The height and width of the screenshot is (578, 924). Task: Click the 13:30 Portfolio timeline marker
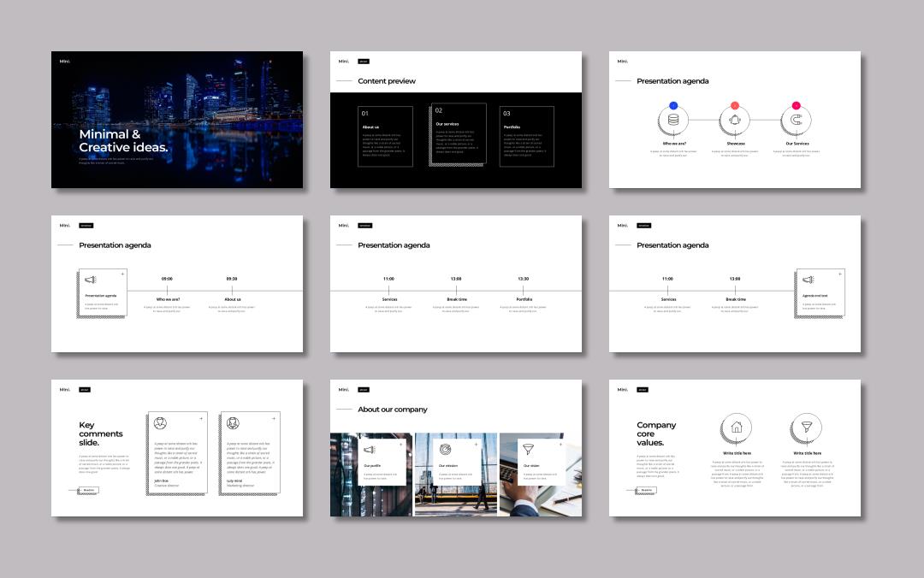click(x=523, y=291)
